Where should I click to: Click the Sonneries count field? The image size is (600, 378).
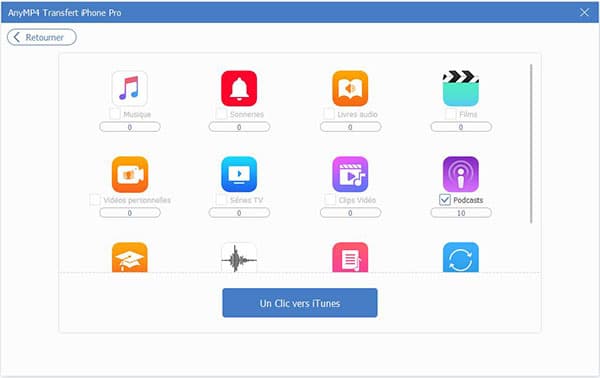click(x=239, y=127)
